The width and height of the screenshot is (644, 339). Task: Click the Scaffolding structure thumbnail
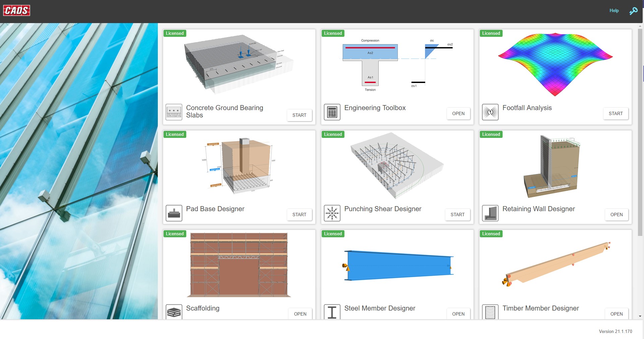239,265
